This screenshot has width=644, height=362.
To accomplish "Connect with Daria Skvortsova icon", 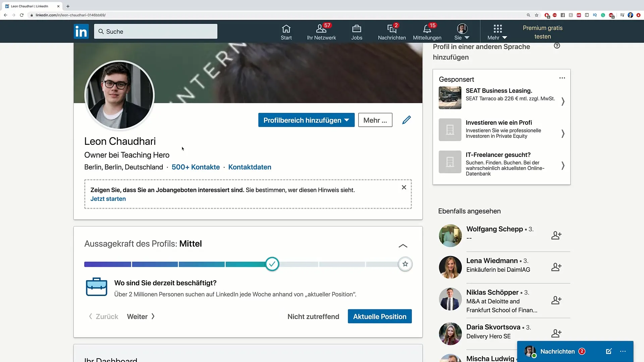I will (556, 333).
